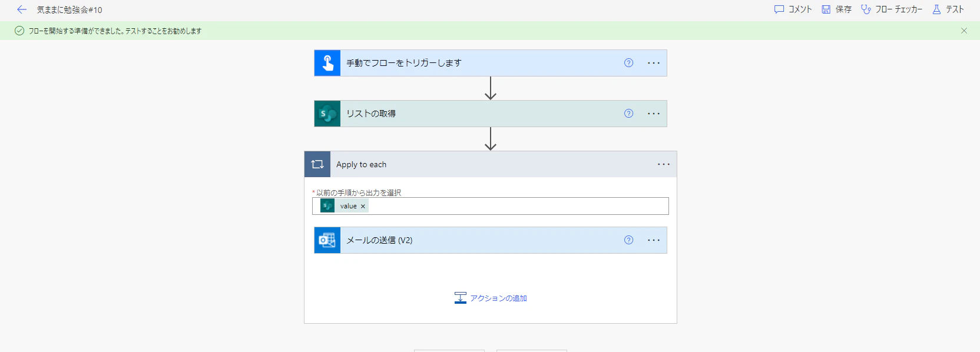This screenshot has width=980, height=352.
Task: Open help for the manual trigger step
Action: click(629, 63)
